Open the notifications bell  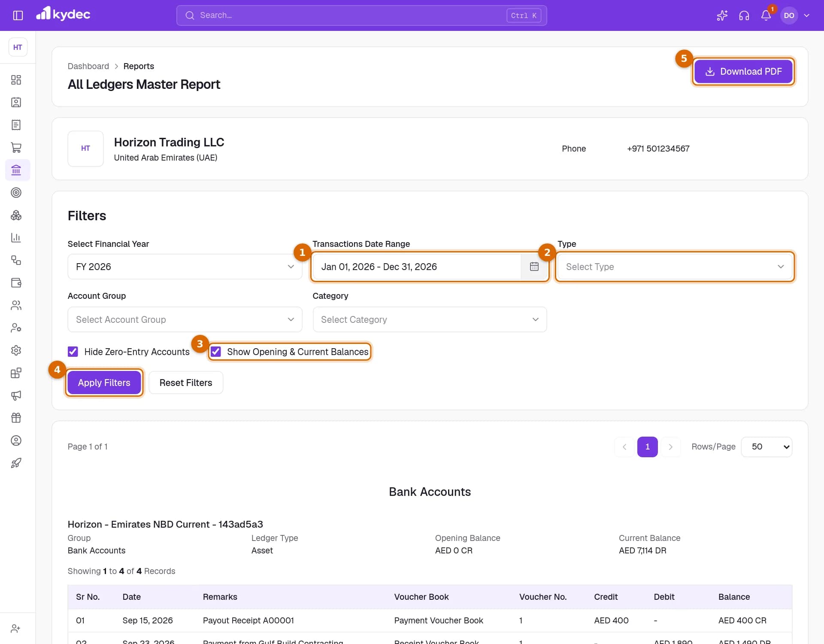coord(766,15)
